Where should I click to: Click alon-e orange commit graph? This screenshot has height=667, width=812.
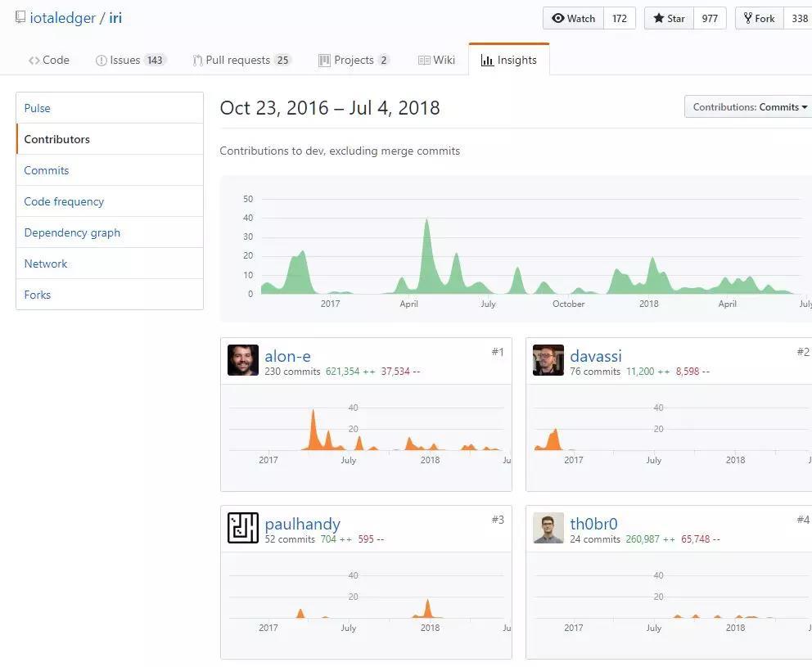[366, 430]
